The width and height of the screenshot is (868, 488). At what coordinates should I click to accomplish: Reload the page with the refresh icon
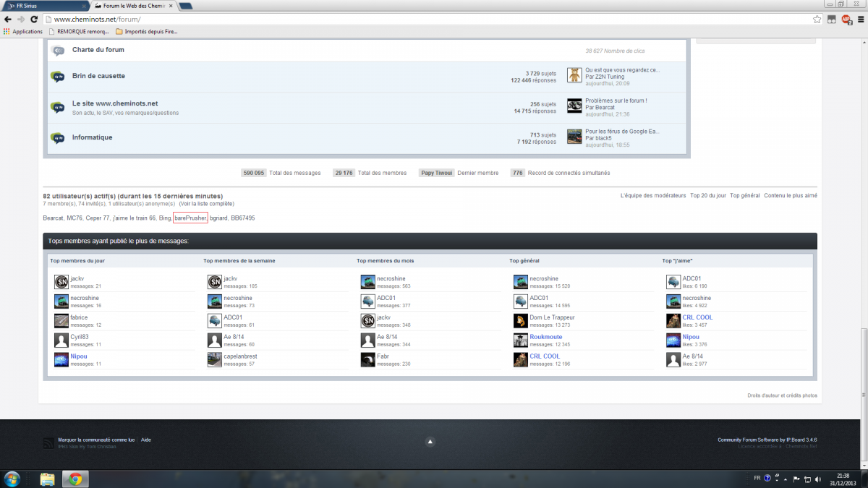click(x=34, y=20)
